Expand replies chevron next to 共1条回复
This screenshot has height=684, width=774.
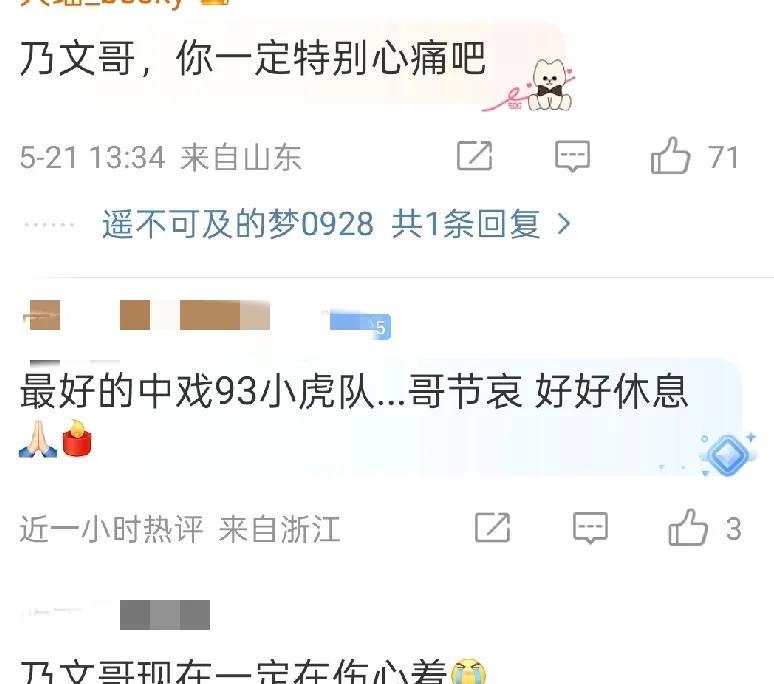point(564,224)
